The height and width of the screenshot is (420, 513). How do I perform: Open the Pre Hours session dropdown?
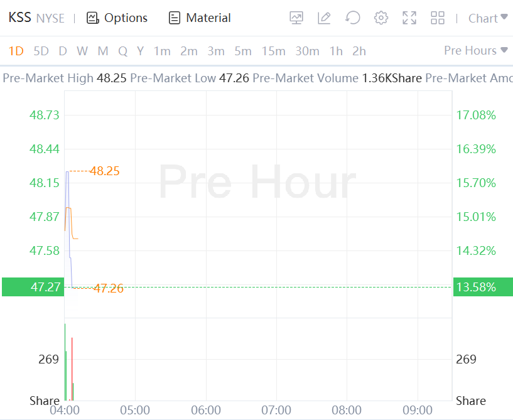point(475,50)
